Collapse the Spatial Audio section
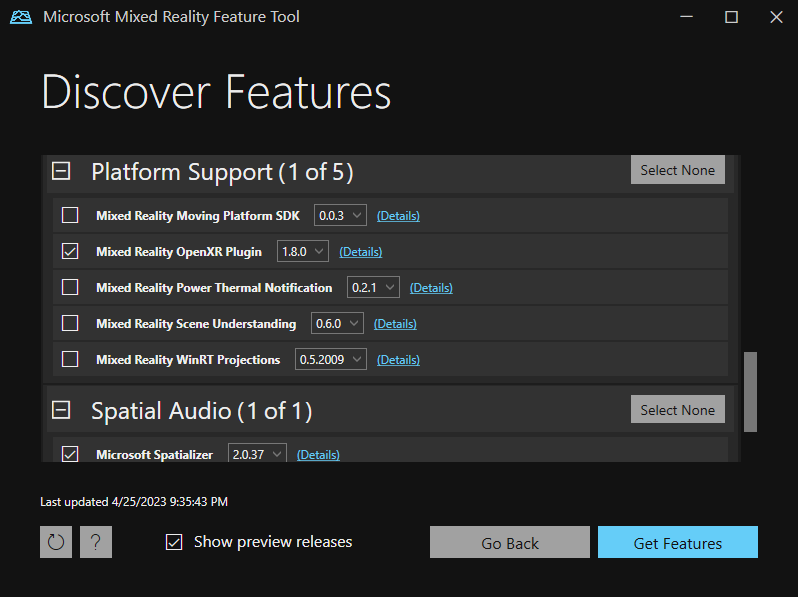 tap(61, 410)
